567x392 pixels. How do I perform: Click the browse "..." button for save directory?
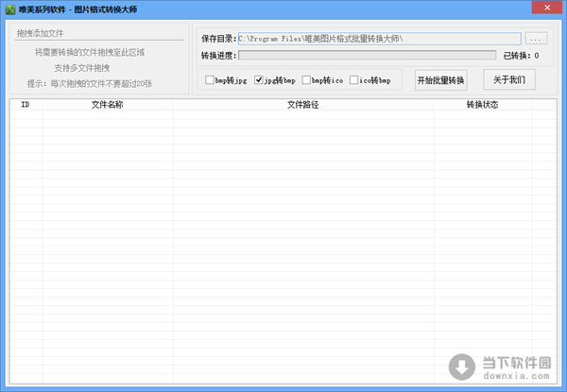click(x=536, y=39)
